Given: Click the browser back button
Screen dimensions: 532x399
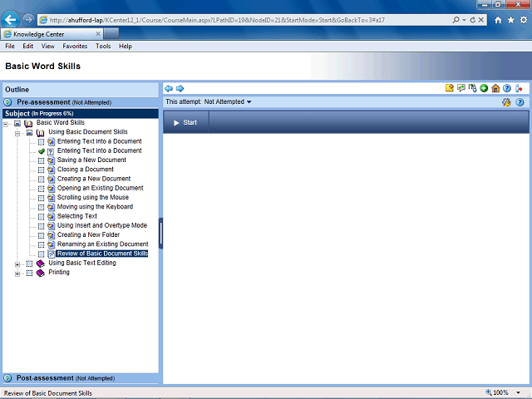Looking at the screenshot, I should 10,20.
